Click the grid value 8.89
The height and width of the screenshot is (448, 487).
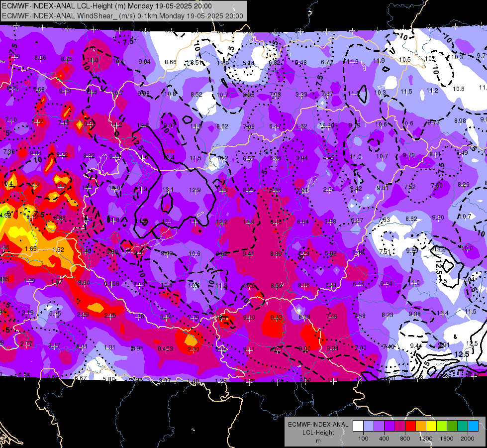click(276, 254)
